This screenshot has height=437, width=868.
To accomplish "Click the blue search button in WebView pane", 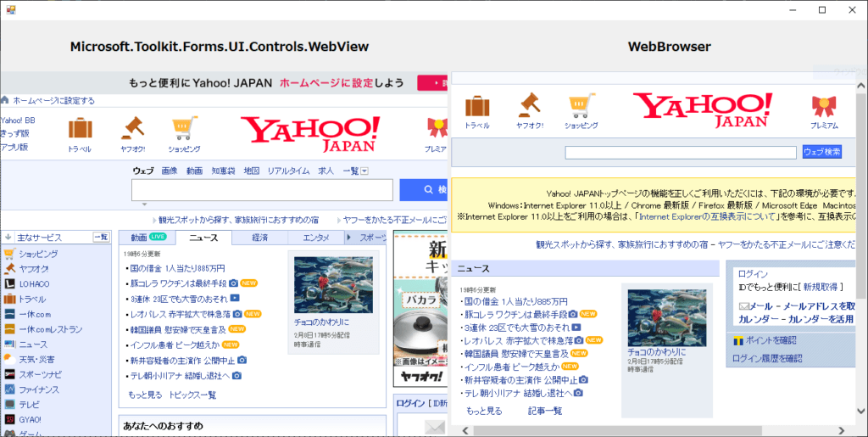I will tap(424, 189).
